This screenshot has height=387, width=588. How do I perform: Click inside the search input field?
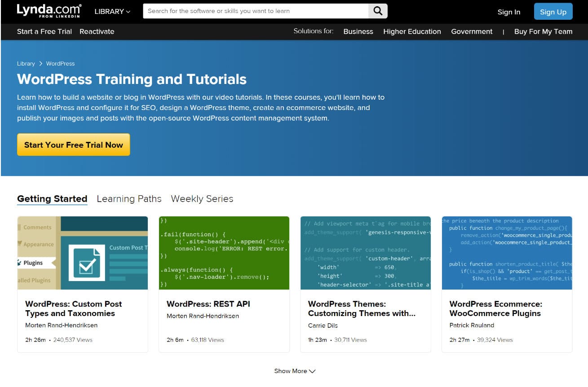tap(256, 11)
